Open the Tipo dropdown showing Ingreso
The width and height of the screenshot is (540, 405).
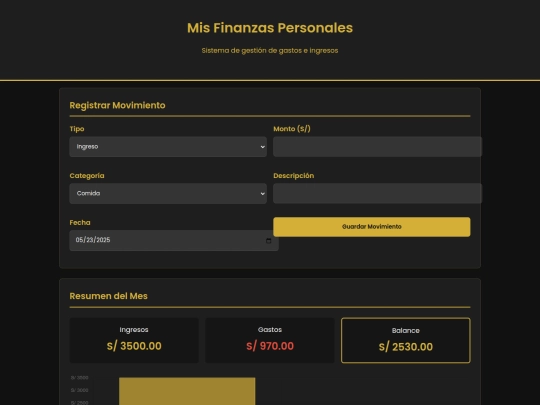click(x=168, y=147)
